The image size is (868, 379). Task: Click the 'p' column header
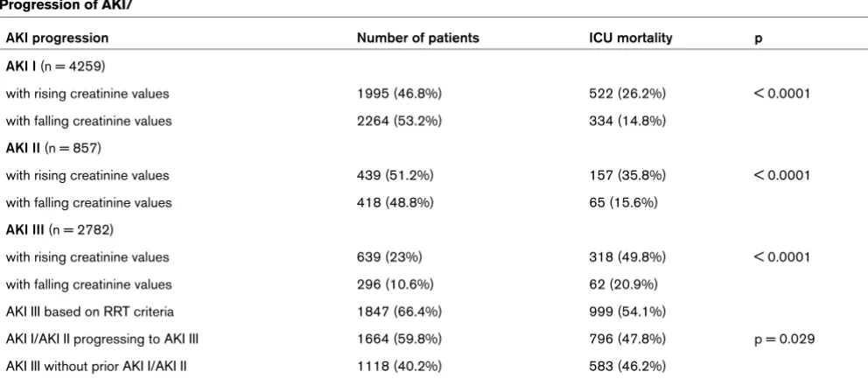758,39
